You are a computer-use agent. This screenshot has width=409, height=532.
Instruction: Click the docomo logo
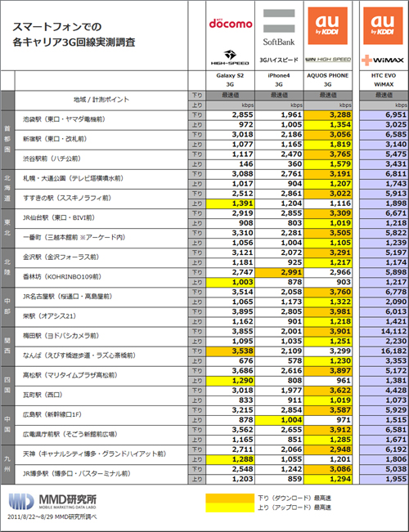pyautogui.click(x=231, y=23)
